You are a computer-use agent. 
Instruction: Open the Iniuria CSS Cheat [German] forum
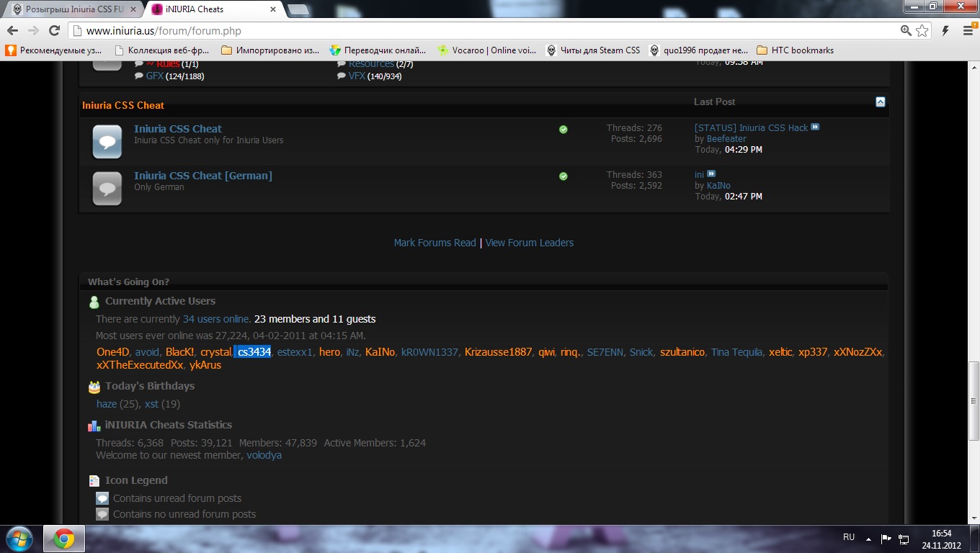[203, 176]
